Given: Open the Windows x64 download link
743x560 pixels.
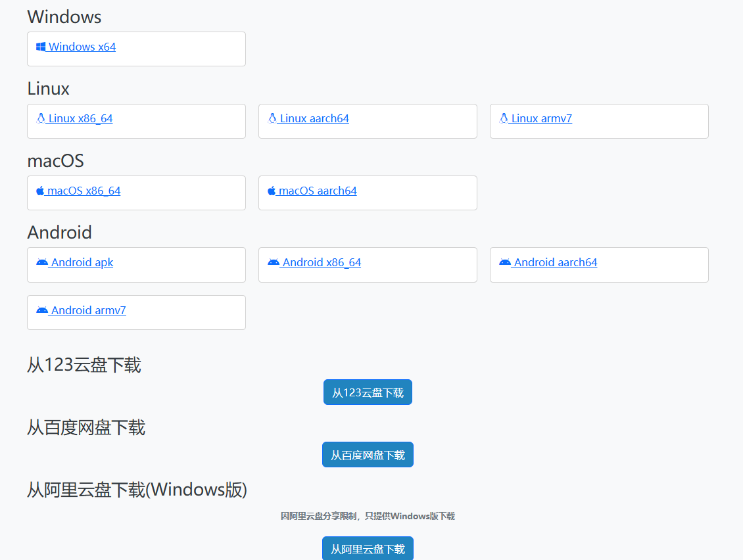Looking at the screenshot, I should click(x=82, y=47).
